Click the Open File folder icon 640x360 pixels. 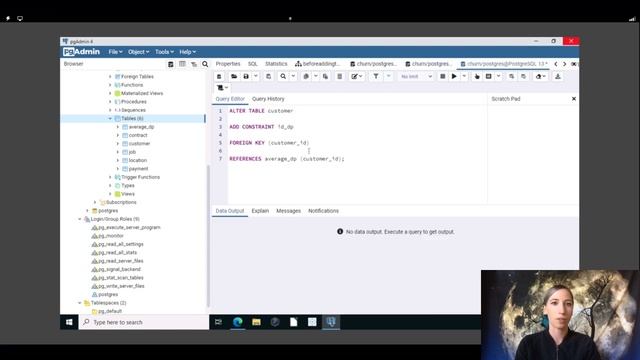pyautogui.click(x=234, y=76)
